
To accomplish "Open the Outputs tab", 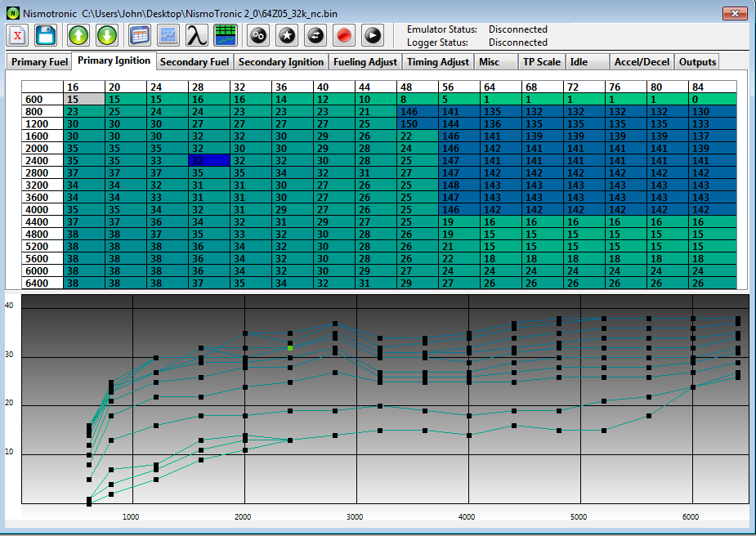I will (x=697, y=62).
